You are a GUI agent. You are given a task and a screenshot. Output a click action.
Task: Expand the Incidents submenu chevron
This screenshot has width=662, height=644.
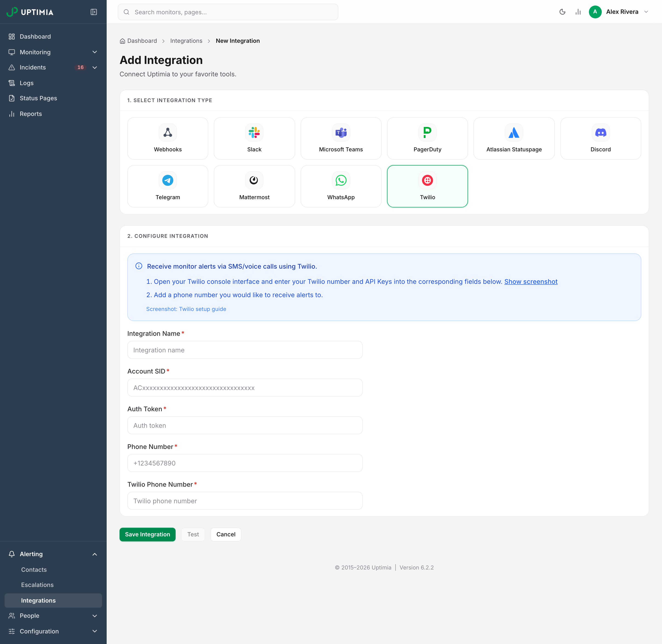pyautogui.click(x=95, y=67)
